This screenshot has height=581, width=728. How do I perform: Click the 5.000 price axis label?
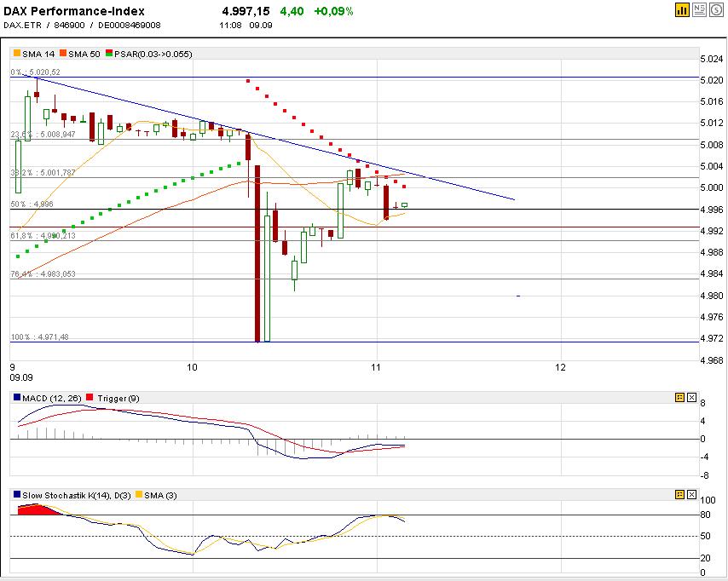pyautogui.click(x=712, y=187)
